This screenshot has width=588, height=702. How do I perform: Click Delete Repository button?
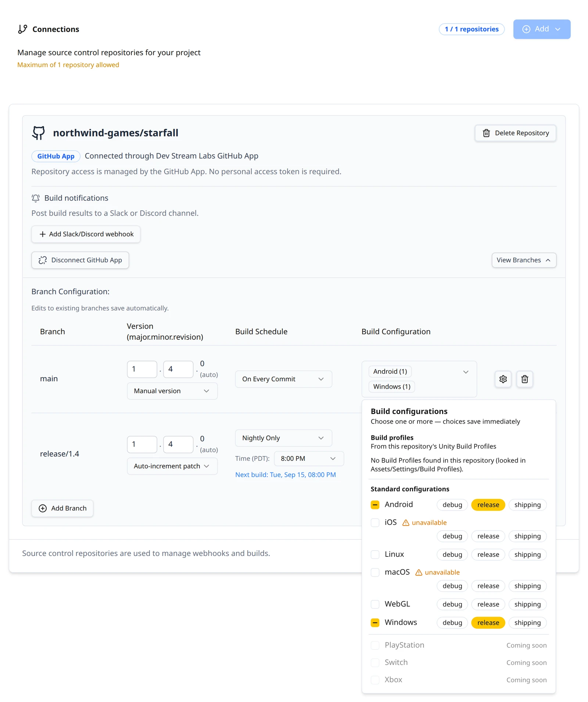coord(515,133)
